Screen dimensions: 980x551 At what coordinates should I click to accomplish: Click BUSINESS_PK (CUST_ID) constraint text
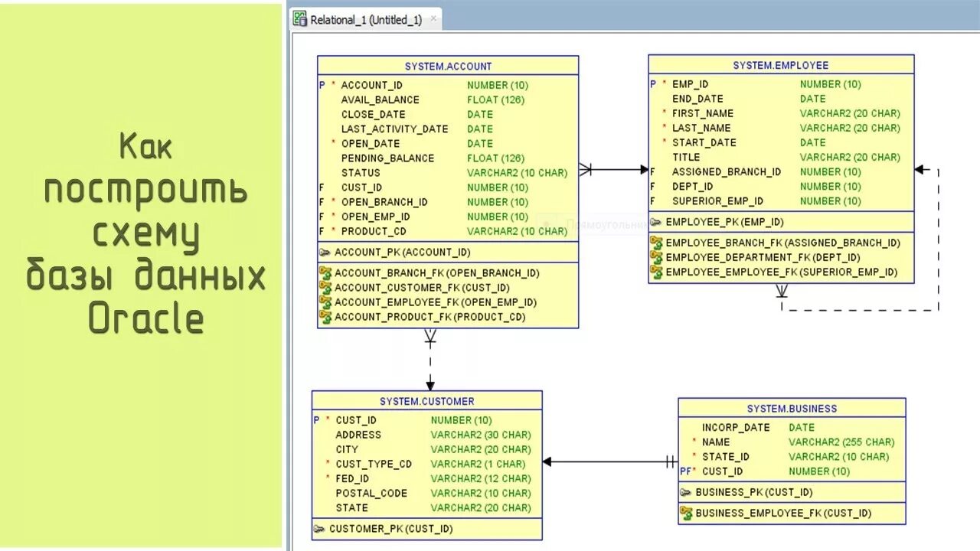(x=754, y=492)
